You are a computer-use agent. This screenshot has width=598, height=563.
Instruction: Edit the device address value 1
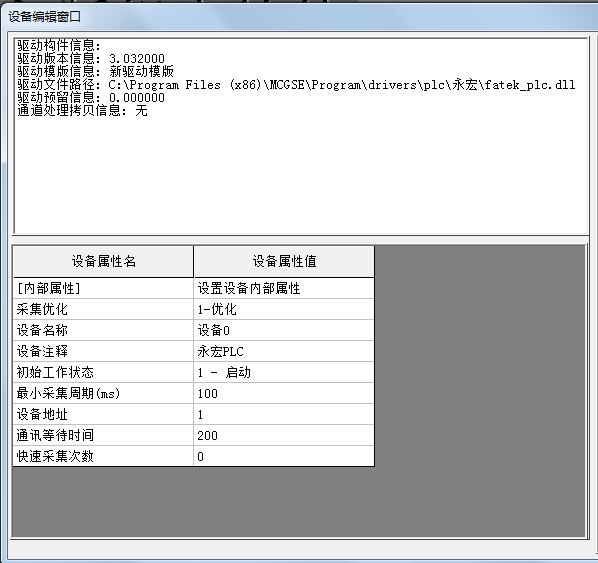point(284,414)
